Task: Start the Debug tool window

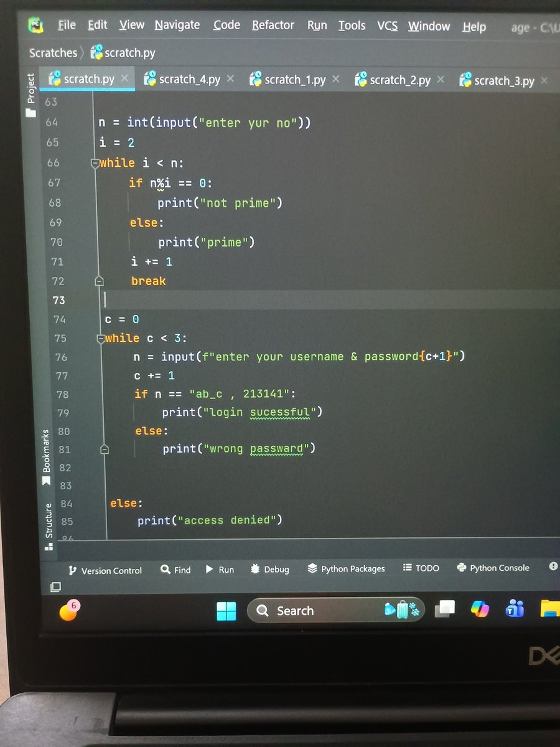Action: [x=269, y=569]
